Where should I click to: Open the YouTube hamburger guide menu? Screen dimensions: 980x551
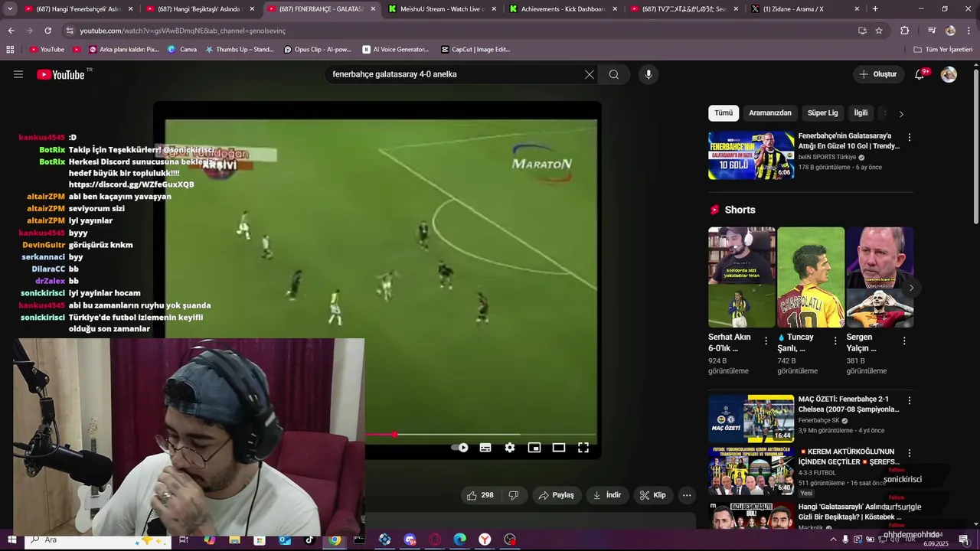[18, 74]
